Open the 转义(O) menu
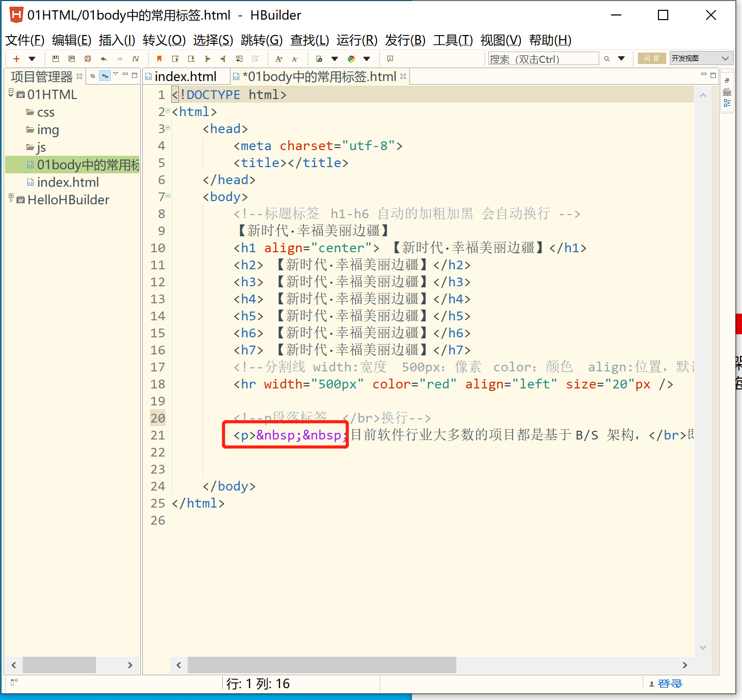Screen dimensions: 742x700 (x=164, y=40)
